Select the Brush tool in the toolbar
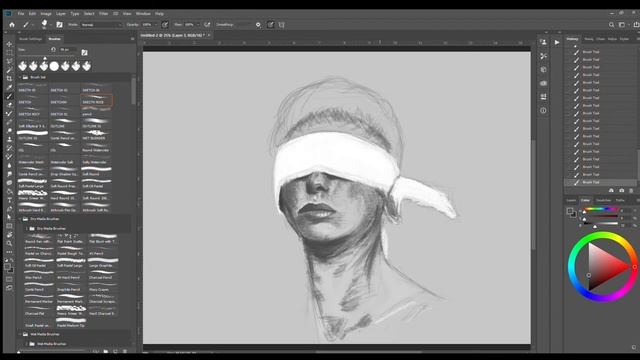Viewport: 640px width, 360px height. pos(9,96)
